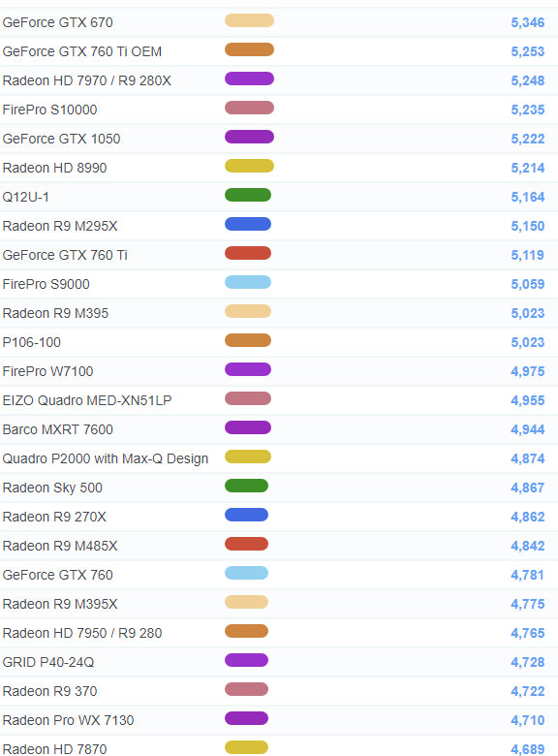Image resolution: width=558 pixels, height=756 pixels.
Task: Select the GeForce GTX 760 name
Action: [x=57, y=575]
